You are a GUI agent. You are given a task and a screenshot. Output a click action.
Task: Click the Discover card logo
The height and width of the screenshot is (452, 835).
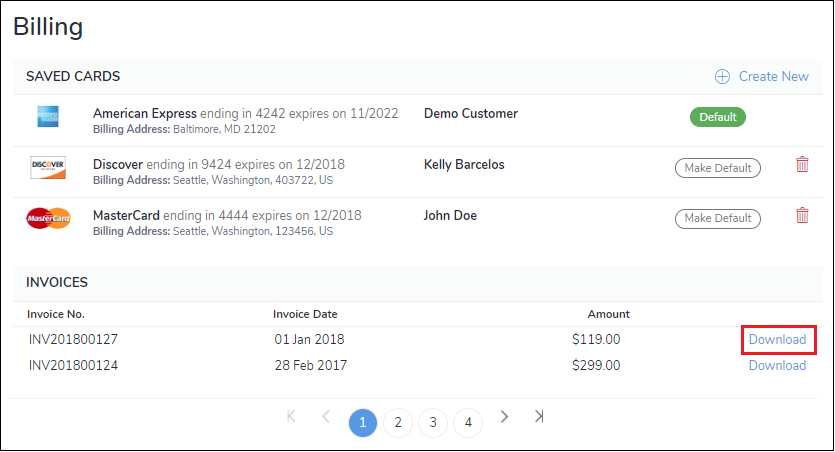[47, 167]
